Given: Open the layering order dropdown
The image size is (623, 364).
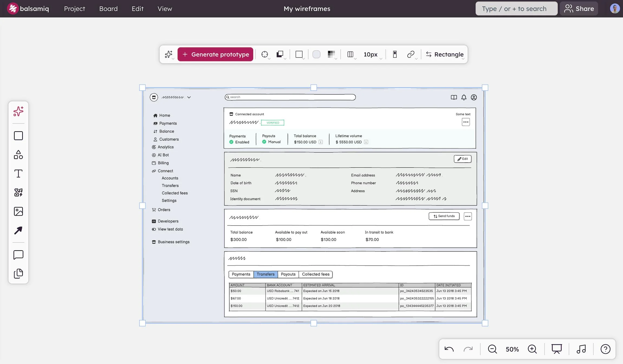Looking at the screenshot, I should 281,54.
